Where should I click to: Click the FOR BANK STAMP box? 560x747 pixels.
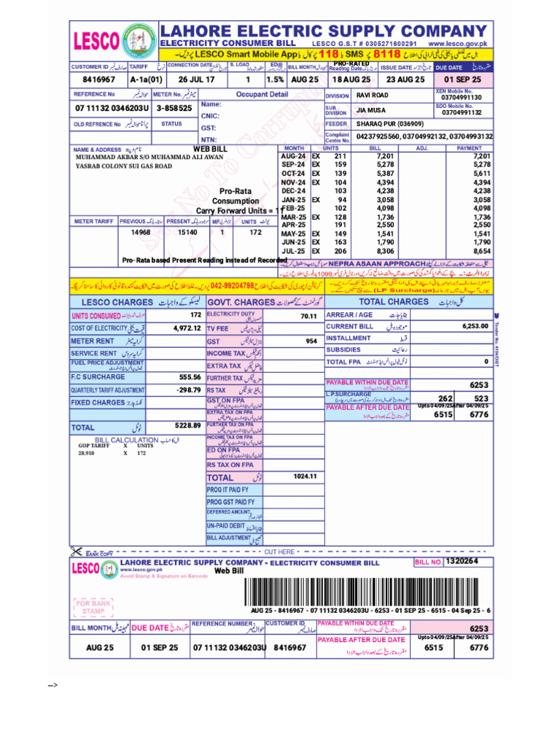click(93, 607)
